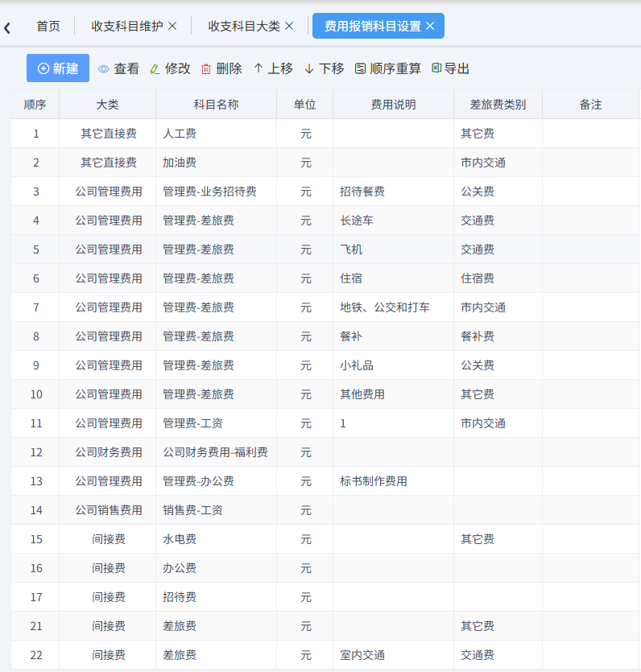Click the 单位 column header

[x=305, y=105]
